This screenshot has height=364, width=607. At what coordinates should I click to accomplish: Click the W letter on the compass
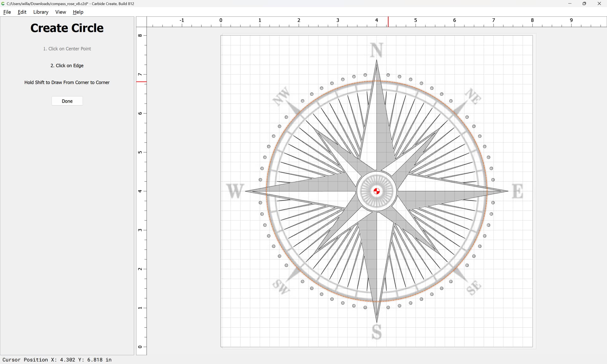235,191
